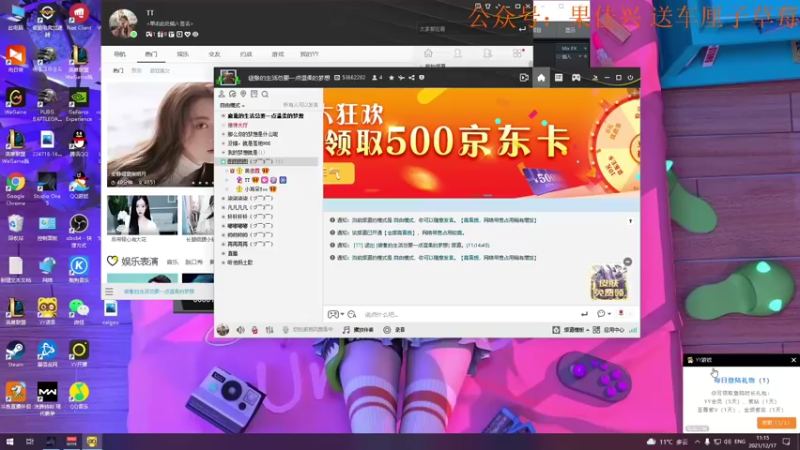Image resolution: width=800 pixels, height=450 pixels.
Task: Close the YY游戏 popup
Action: point(793,360)
